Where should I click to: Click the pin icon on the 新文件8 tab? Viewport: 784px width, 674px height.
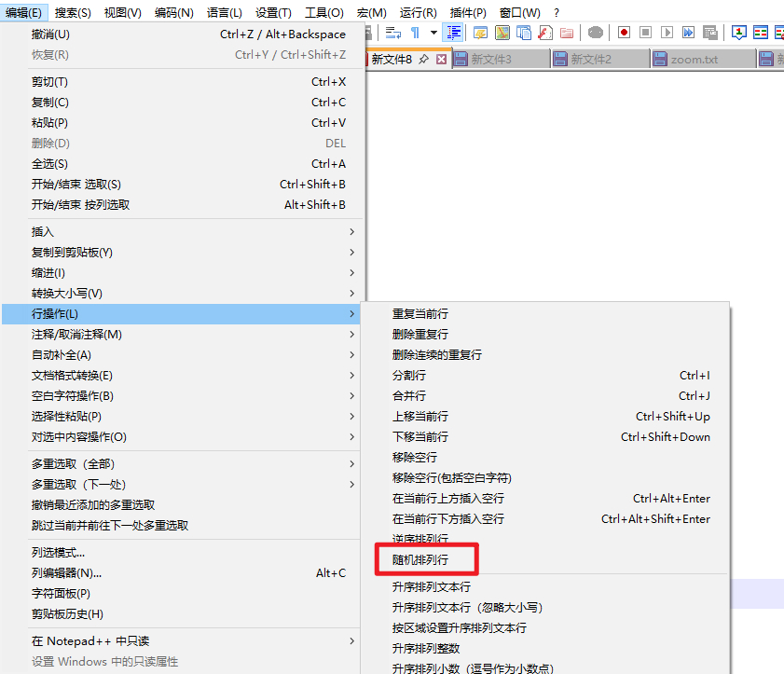click(x=424, y=60)
